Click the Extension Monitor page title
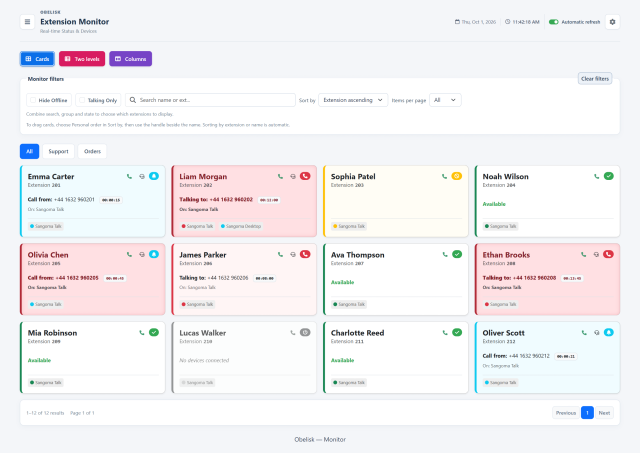 75,22
